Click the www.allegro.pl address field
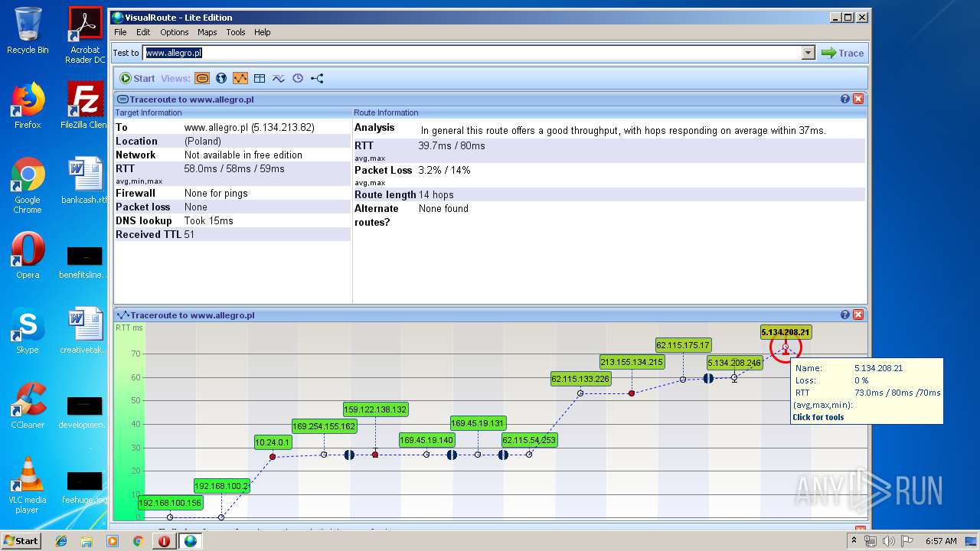The height and width of the screenshot is (551, 980). tap(472, 53)
